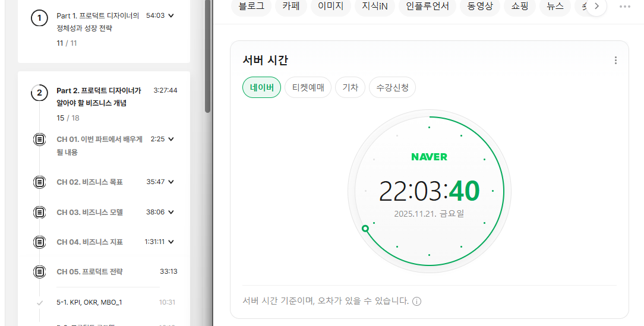Screen dimensions: 644x326
Task: Open CH 05. 프로덕트 전략
Action: click(x=90, y=272)
